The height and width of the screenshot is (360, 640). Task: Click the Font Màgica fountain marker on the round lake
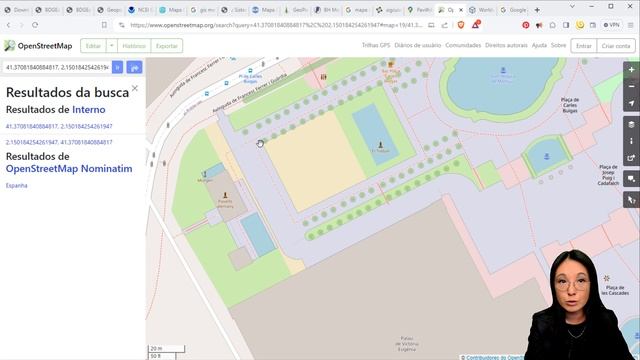click(503, 70)
